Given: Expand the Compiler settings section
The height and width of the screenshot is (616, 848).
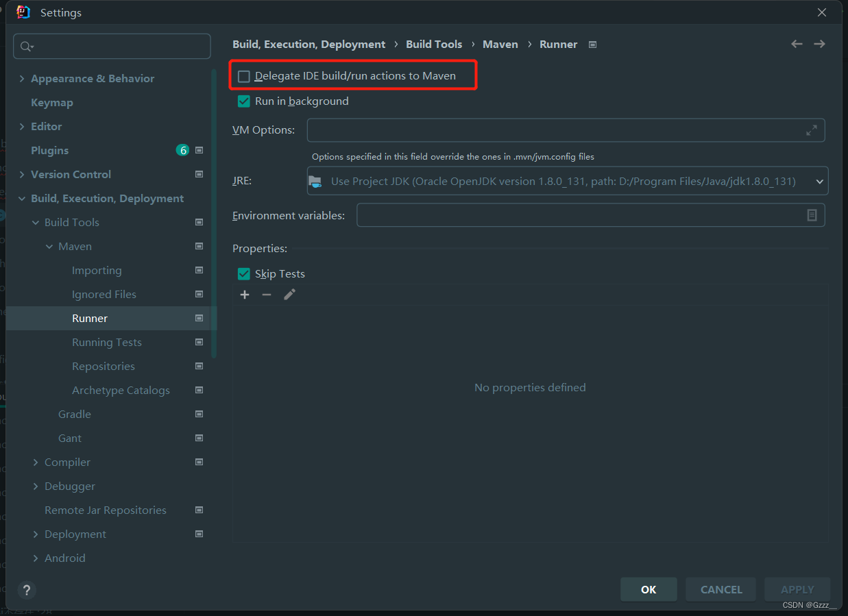Looking at the screenshot, I should click(x=36, y=462).
